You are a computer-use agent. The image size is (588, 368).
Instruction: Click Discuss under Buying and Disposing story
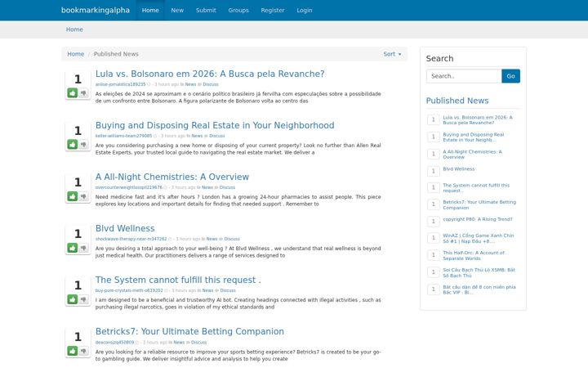216,136
